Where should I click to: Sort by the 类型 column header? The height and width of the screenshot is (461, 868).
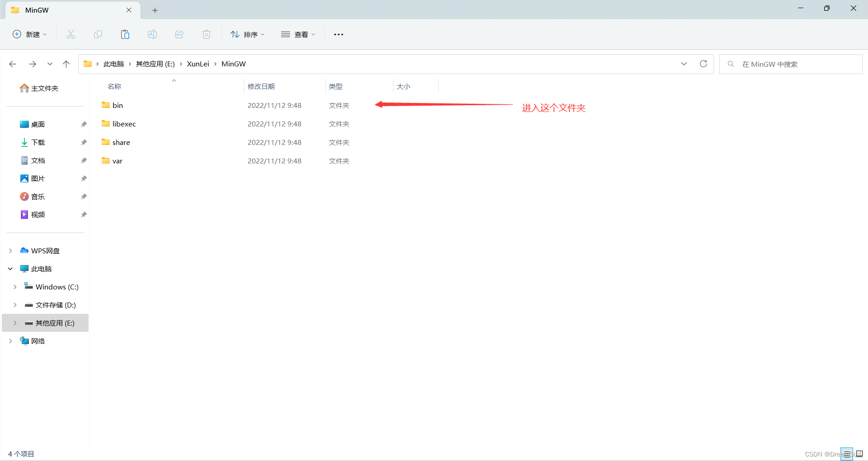[336, 86]
